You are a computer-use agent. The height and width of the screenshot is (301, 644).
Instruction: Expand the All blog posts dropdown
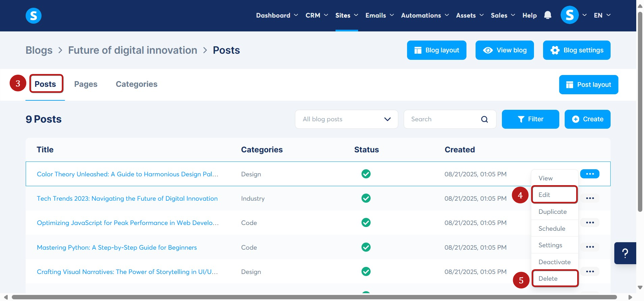(346, 119)
